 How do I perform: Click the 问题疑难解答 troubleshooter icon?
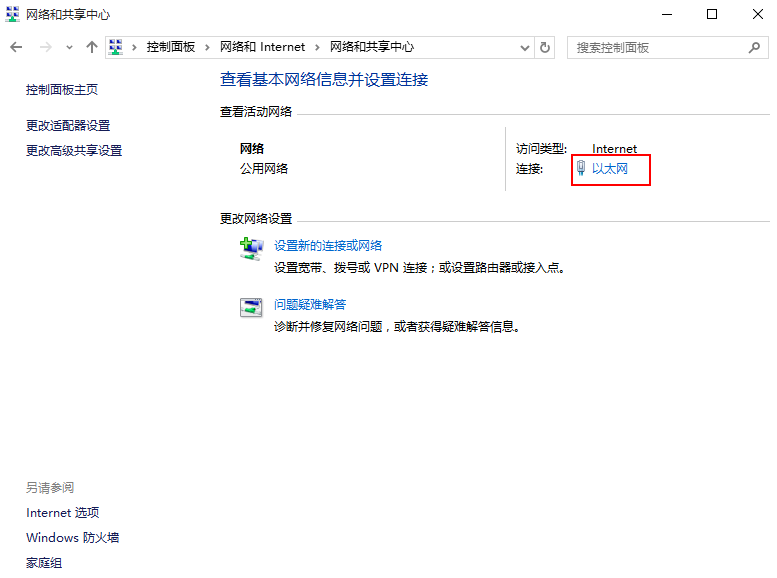[x=251, y=307]
